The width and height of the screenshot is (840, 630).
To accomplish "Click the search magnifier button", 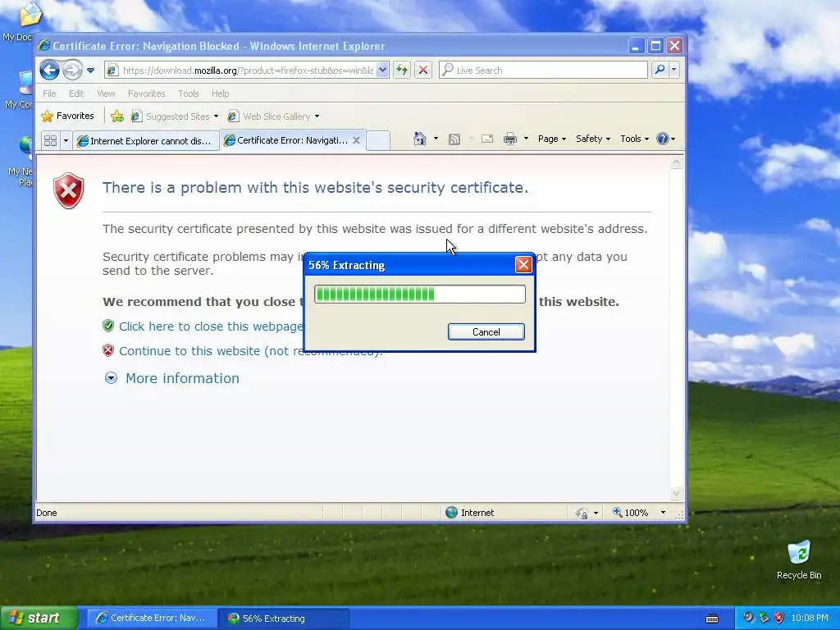I will (x=660, y=70).
